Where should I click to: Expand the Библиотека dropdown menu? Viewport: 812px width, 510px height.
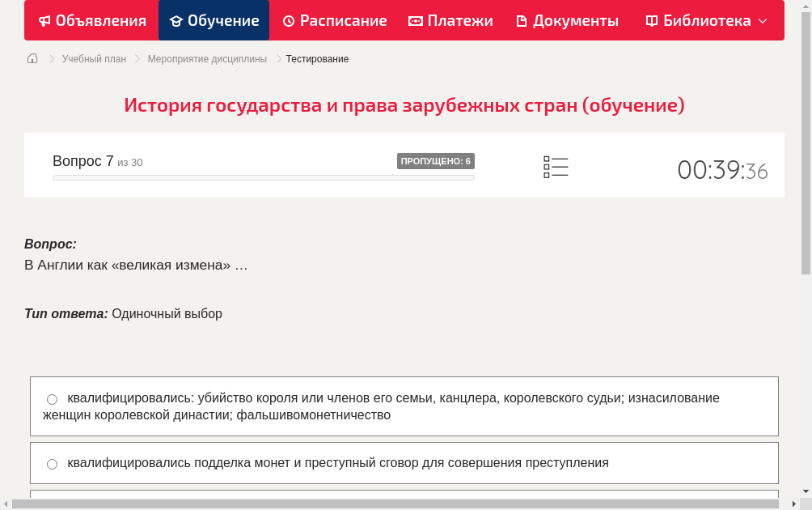(763, 20)
